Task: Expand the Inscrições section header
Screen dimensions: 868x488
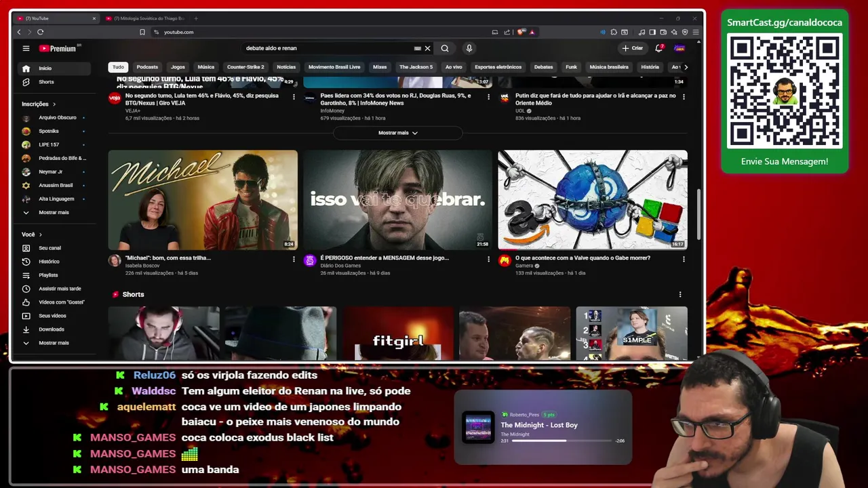Action: coord(39,104)
